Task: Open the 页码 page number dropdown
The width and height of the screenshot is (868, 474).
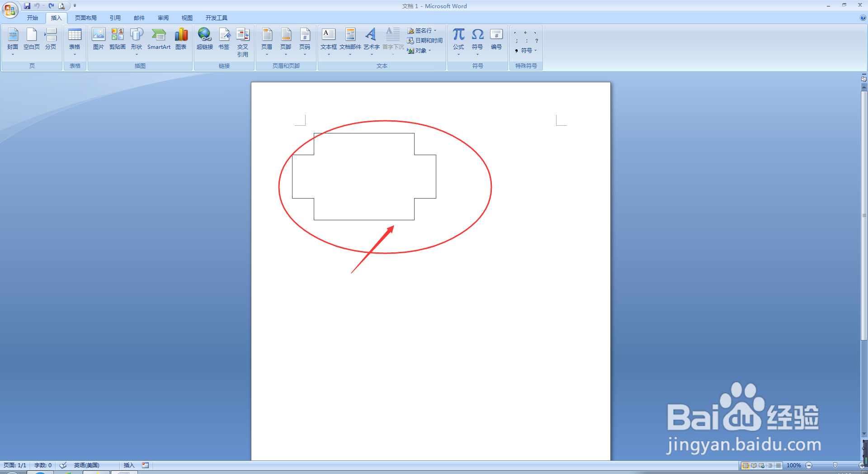Action: coord(305,42)
